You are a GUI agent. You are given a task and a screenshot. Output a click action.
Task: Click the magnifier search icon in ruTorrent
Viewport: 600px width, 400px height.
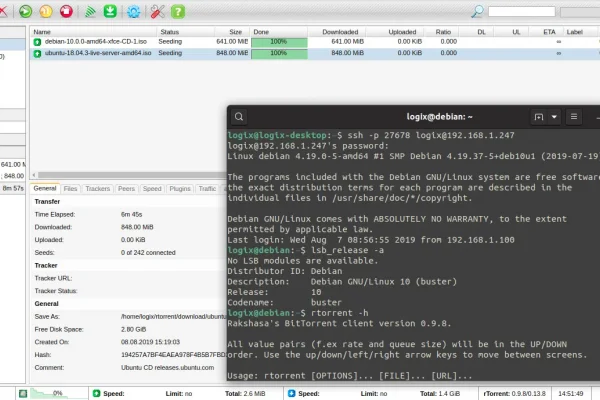477,11
